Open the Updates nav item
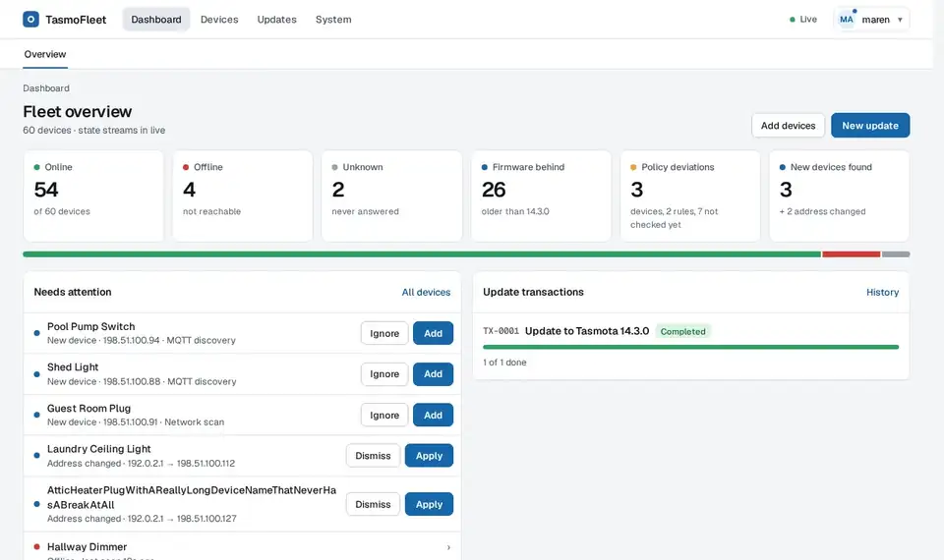This screenshot has width=944, height=560. tap(276, 20)
